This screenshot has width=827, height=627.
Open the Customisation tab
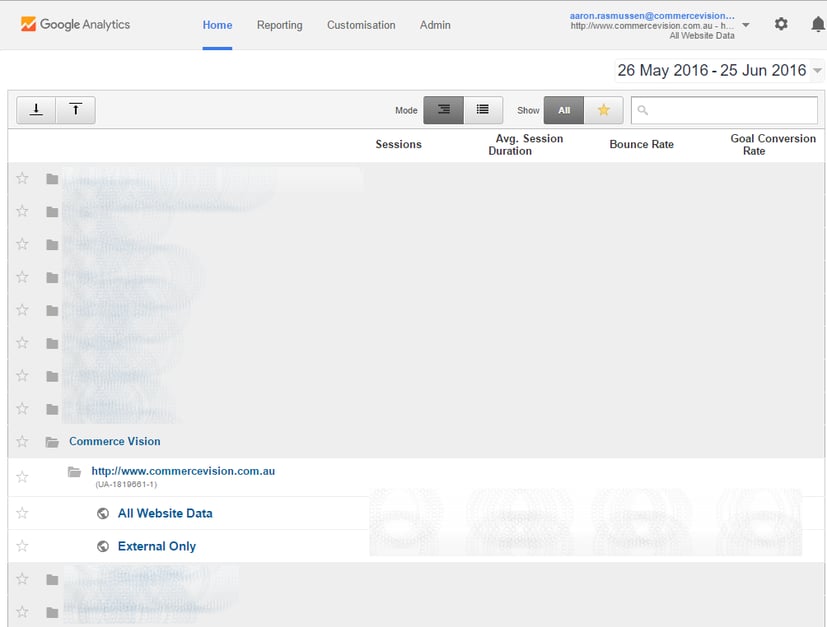point(361,25)
